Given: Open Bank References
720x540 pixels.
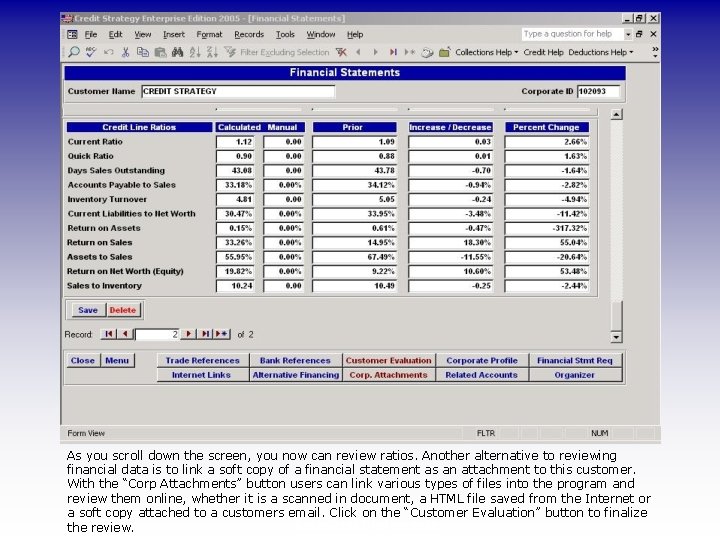Looking at the screenshot, I should pos(295,360).
